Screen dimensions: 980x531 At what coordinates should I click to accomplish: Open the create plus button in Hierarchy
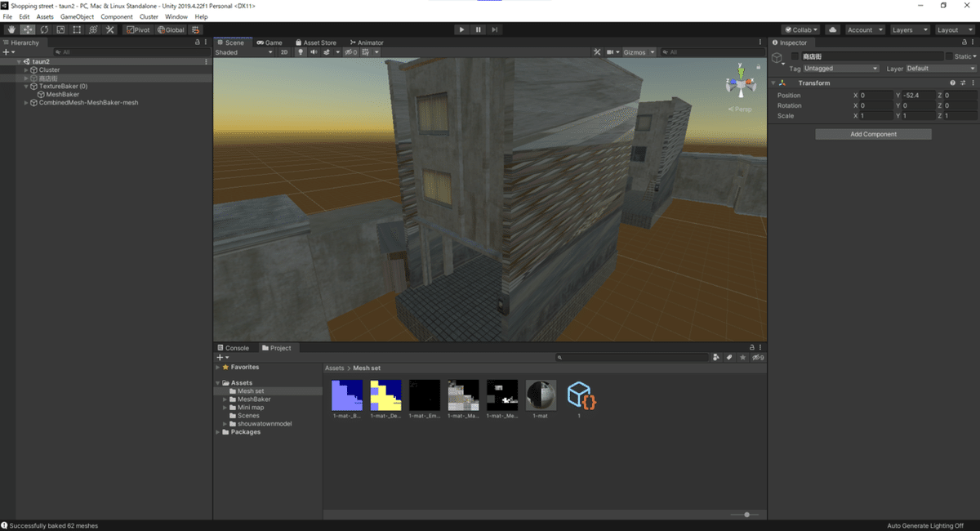point(8,51)
